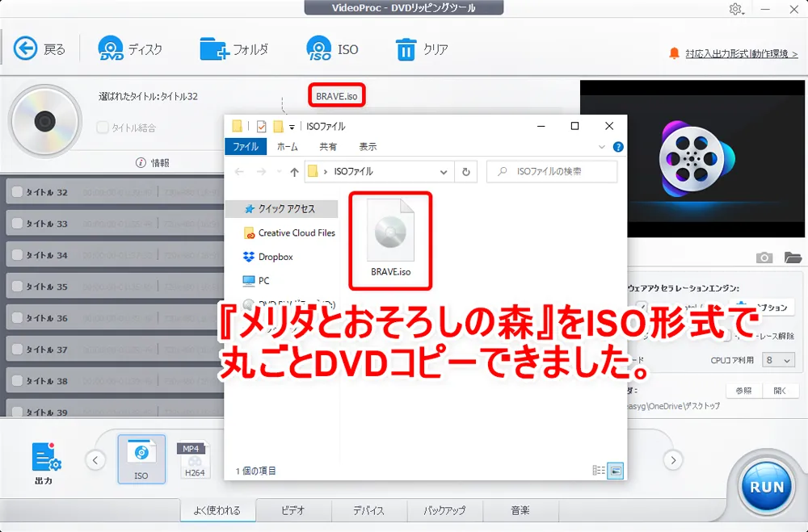Click 参照 browse button
Viewport: 808px width, 532px height.
click(743, 391)
